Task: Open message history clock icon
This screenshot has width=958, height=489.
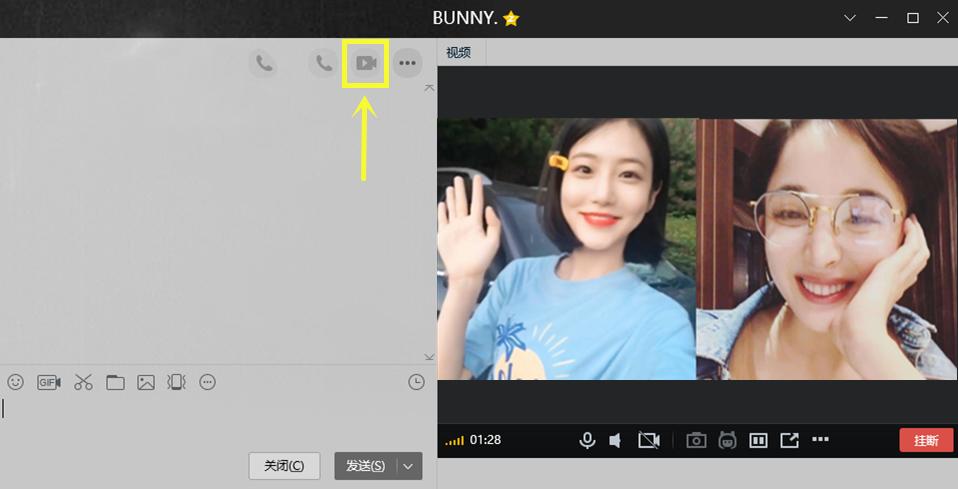Action: click(417, 382)
